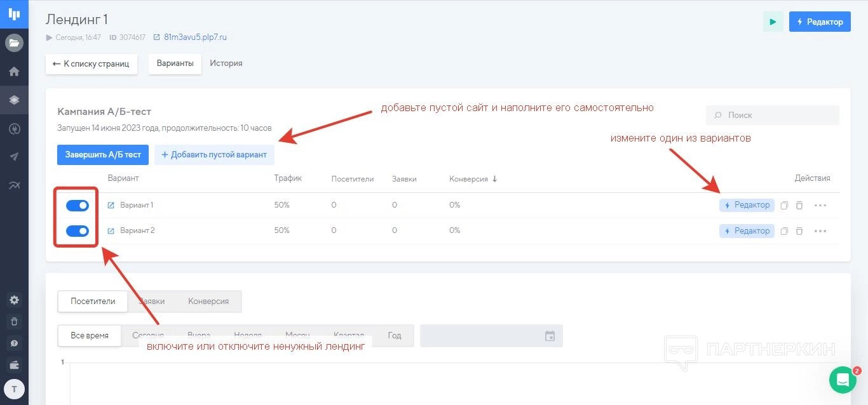Open the chat support bubble
This screenshot has height=405, width=868.
843,380
